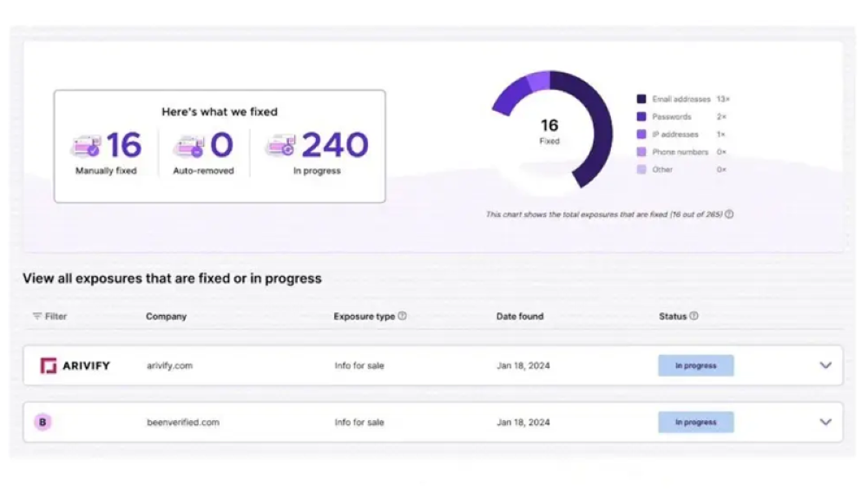The width and height of the screenshot is (868, 499).
Task: Click the IP addresses legend color swatch
Action: coord(641,135)
